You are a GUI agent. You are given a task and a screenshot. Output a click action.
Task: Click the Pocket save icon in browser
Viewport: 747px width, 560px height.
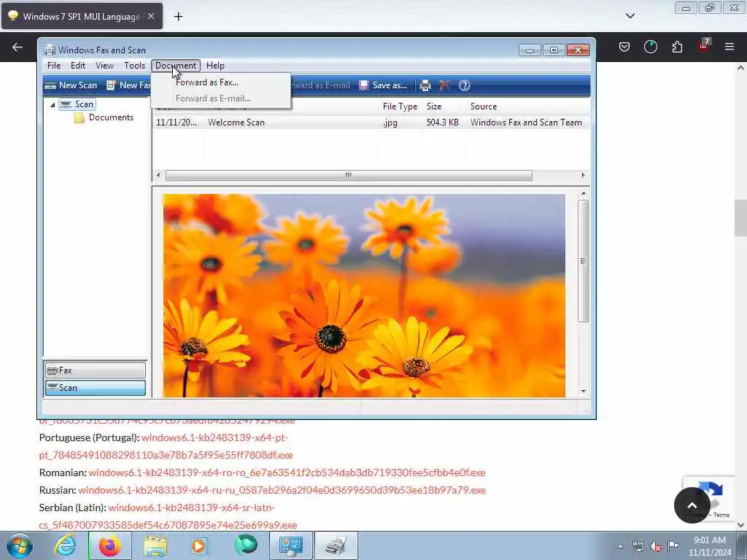tap(624, 47)
